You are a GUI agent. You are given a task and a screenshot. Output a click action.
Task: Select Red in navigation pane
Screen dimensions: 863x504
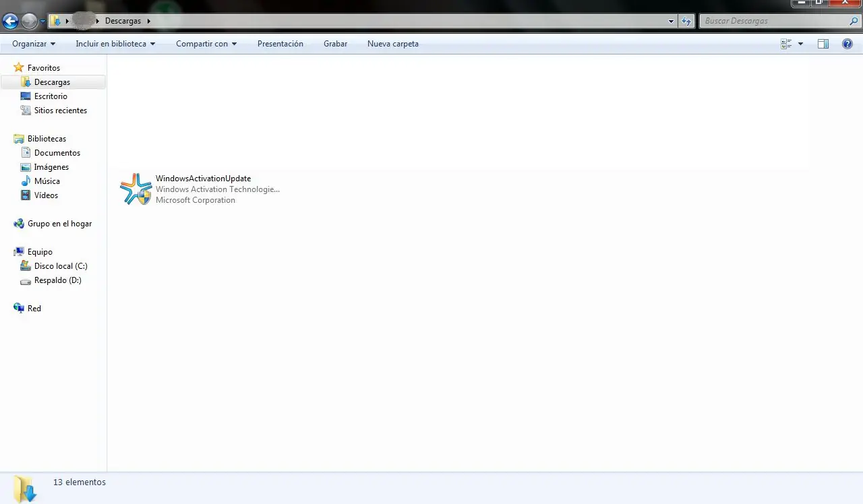coord(34,309)
